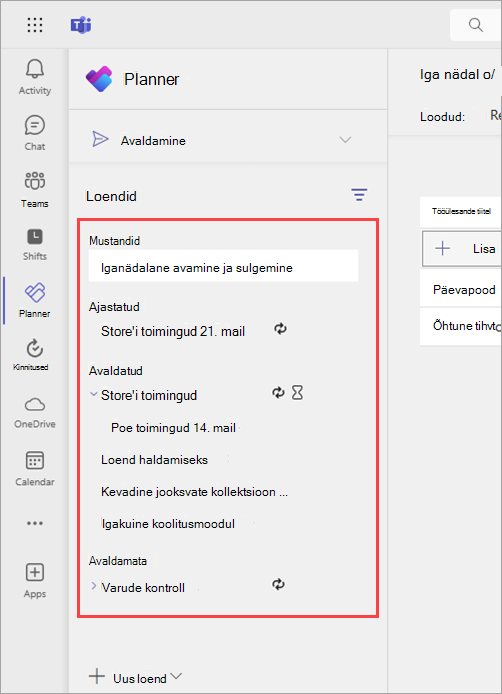Select the draft Iganädalane avamine ja sulgemine
502x694 pixels.
point(224,268)
